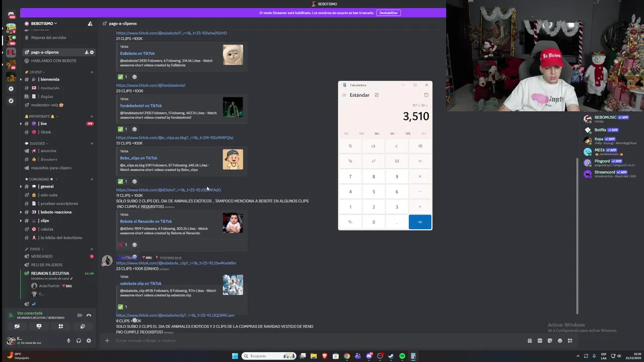This screenshot has width=644, height=362.
Task: Add a server with plus icon
Action: coord(11,89)
